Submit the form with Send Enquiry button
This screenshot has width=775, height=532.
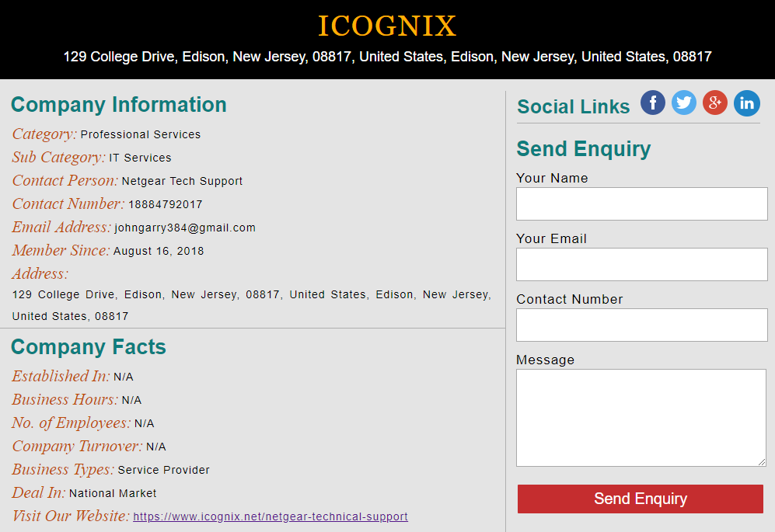[x=640, y=499]
